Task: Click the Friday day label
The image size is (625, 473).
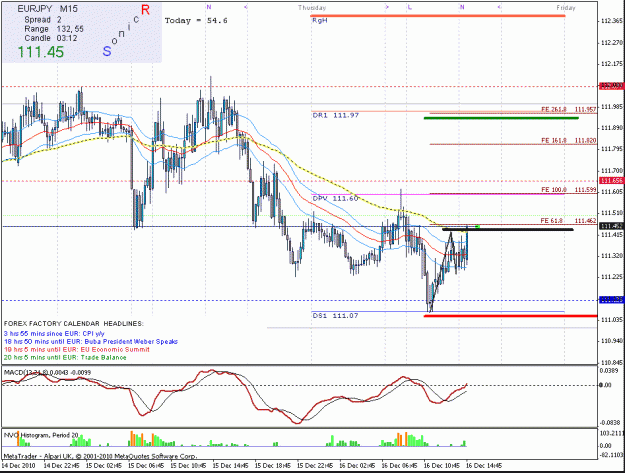Action: [566, 8]
